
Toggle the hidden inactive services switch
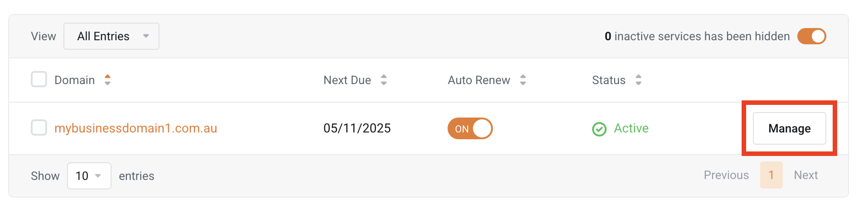point(811,36)
